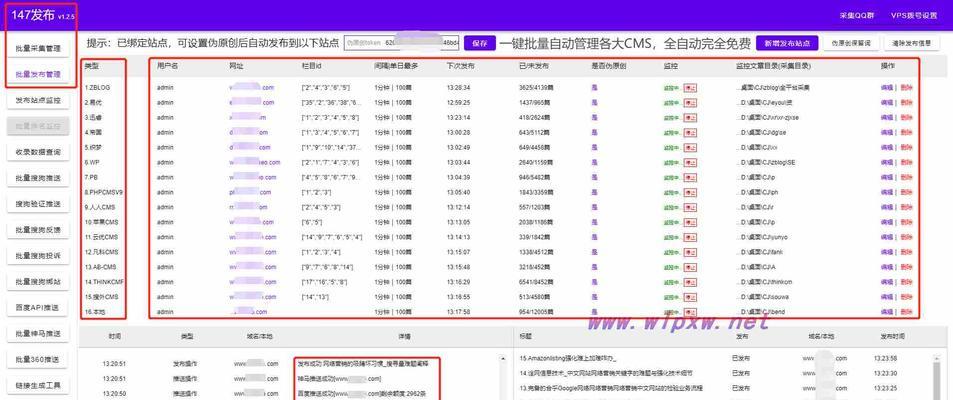953x400 pixels.
Task: Click the 伪原创保留词 button
Action: (852, 43)
